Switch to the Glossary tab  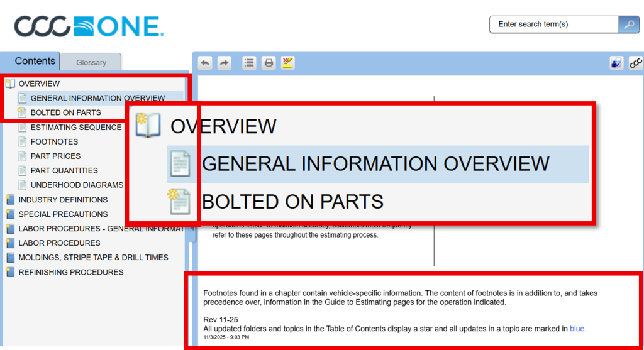coord(91,62)
